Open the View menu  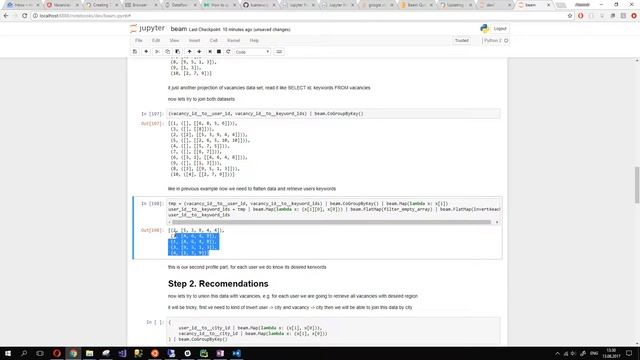(174, 40)
